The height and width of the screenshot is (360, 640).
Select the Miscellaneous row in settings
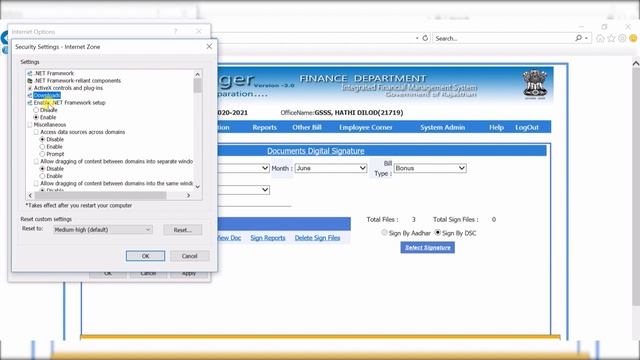click(x=50, y=125)
